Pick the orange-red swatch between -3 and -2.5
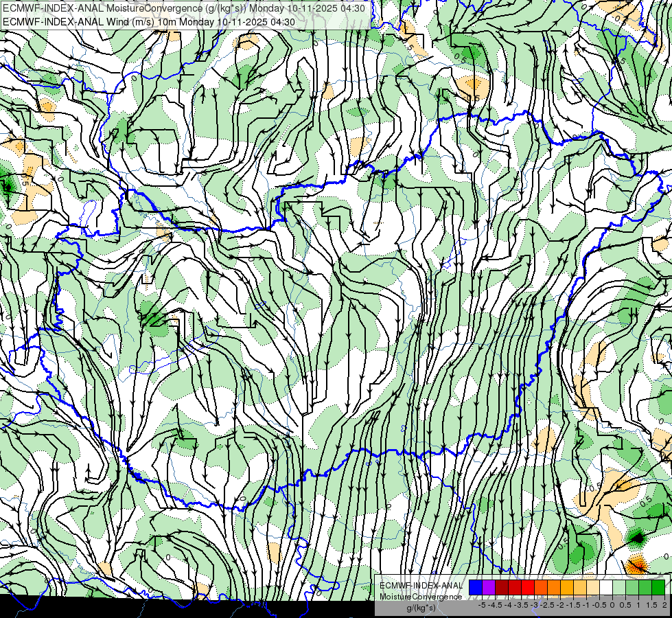 click(541, 587)
